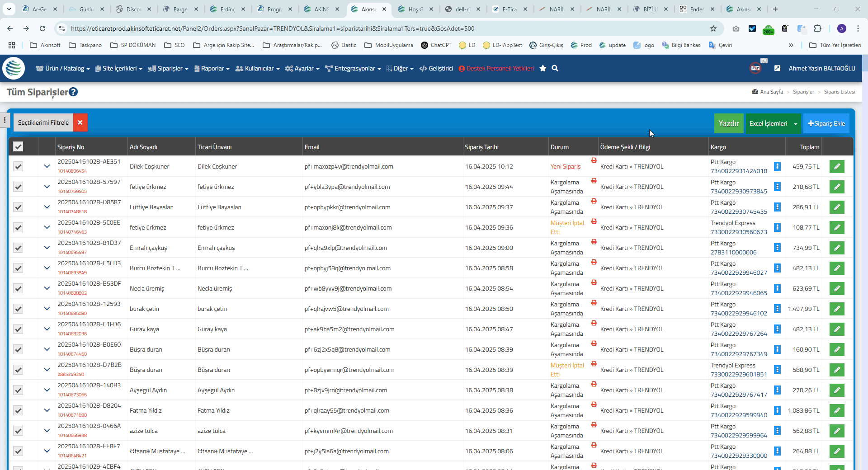This screenshot has height=470, width=868.
Task: Click the red print icon on fetiye ürkmez's first order
Action: [x=594, y=181]
